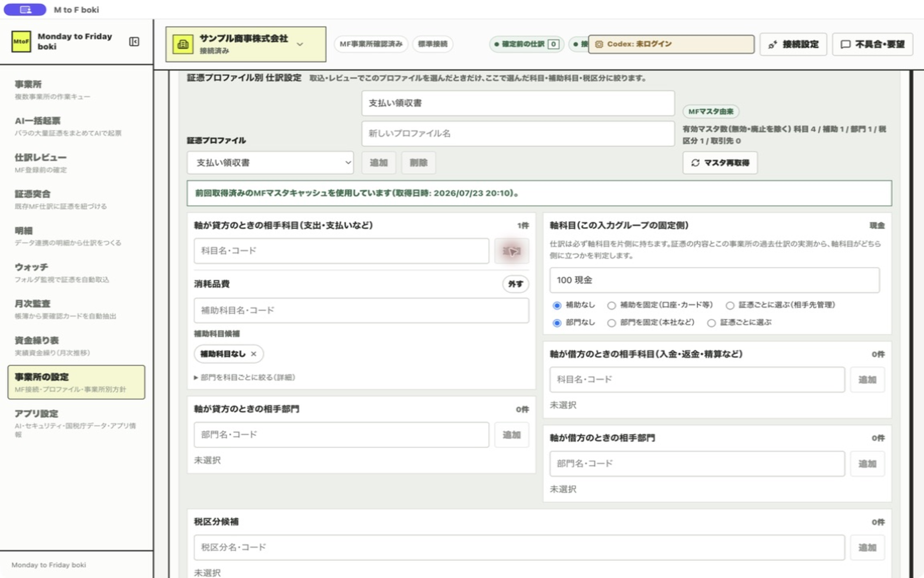The height and width of the screenshot is (578, 924).
Task: Click the profile 追加 button
Action: click(x=379, y=163)
